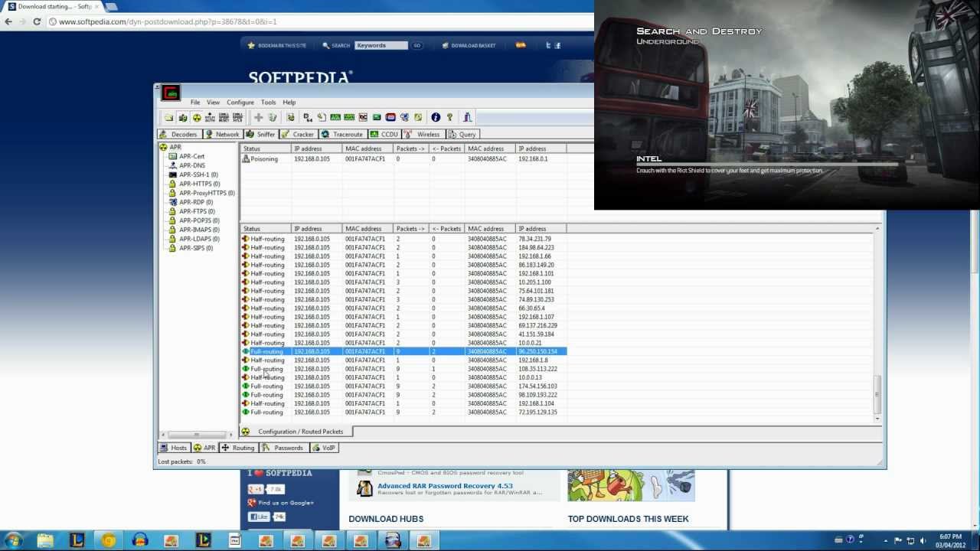Open the Base64 password decoder icon
The height and width of the screenshot is (551, 980).
coord(308,117)
